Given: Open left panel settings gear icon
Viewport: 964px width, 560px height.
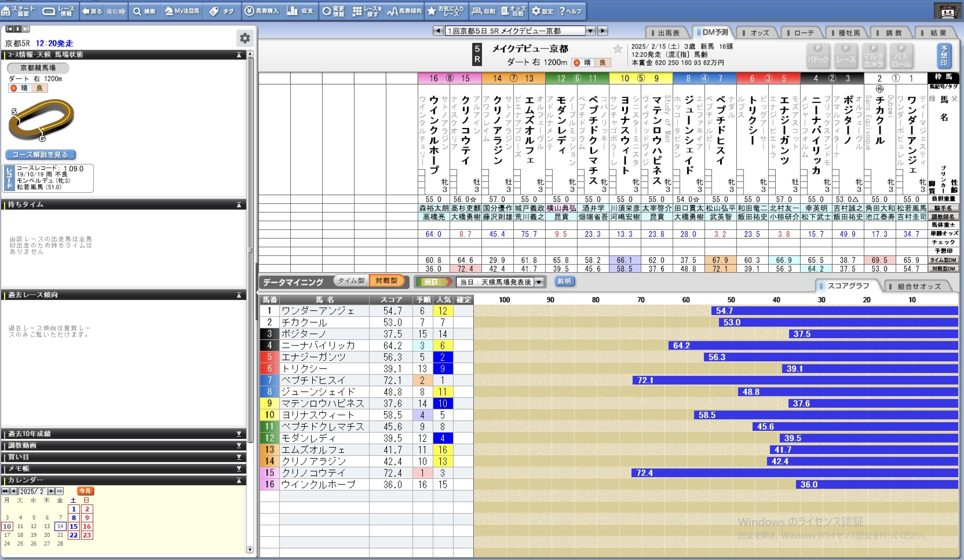Looking at the screenshot, I should pyautogui.click(x=245, y=38).
